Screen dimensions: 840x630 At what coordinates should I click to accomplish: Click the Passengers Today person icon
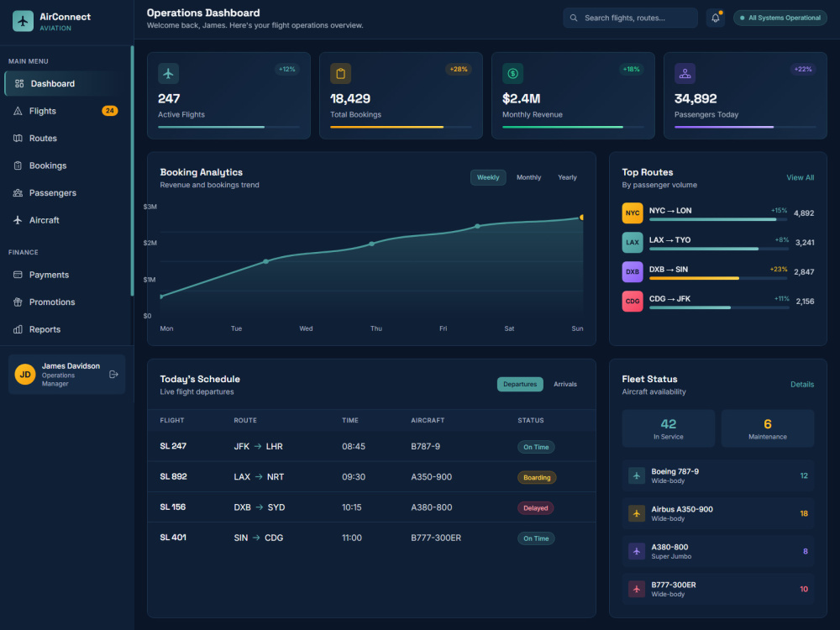click(685, 73)
